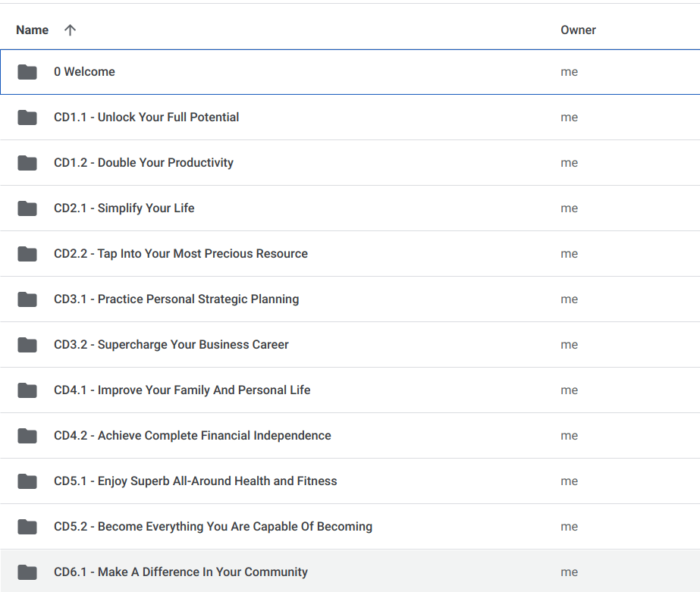Click the me owner label for CD4.1
The height and width of the screenshot is (592, 700).
[569, 390]
